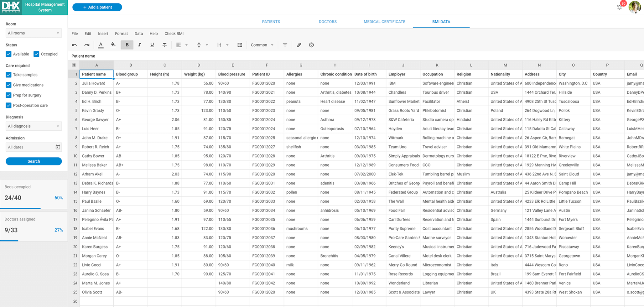
Task: Expand the Common number format dropdown
Action: coord(262,45)
